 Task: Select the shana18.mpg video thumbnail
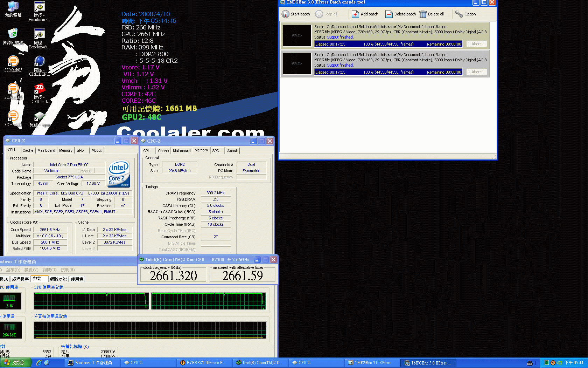(297, 36)
